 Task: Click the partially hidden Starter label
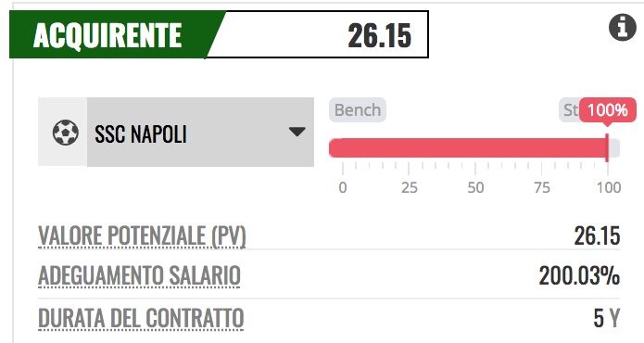point(569,110)
